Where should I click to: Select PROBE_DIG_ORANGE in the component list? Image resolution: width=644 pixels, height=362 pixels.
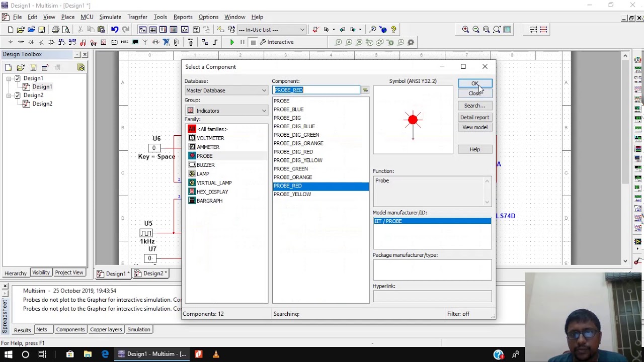point(298,143)
